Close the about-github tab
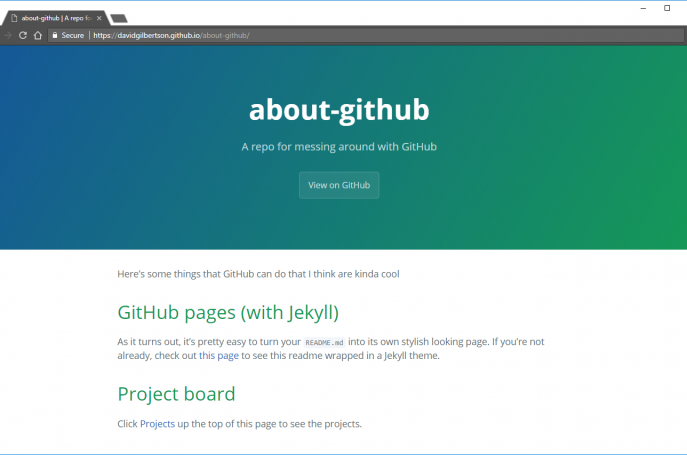Image resolution: width=687 pixels, height=455 pixels. (x=99, y=18)
